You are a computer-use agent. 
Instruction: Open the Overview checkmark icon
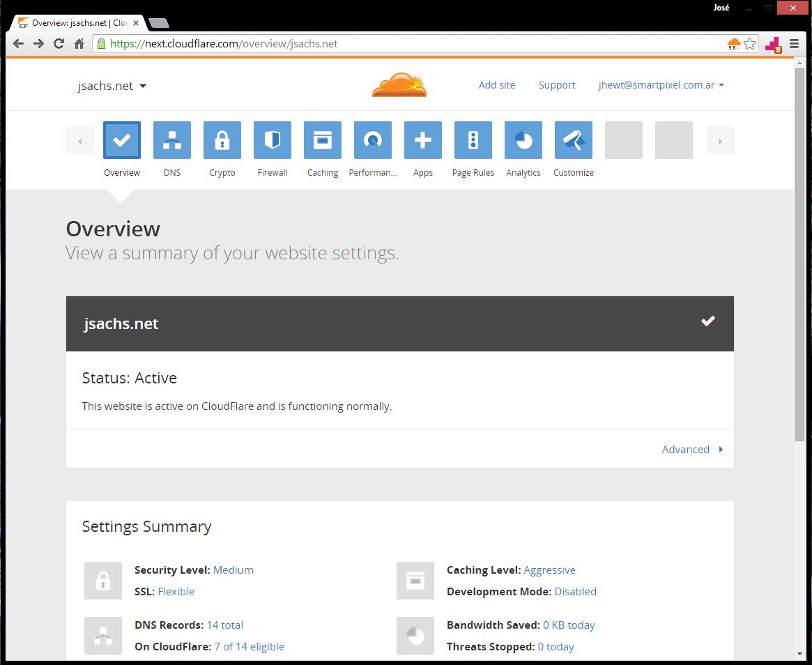pyautogui.click(x=122, y=140)
